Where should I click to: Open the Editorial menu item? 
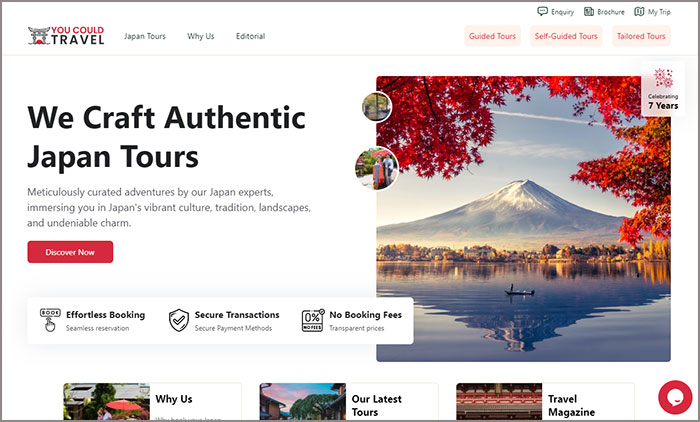250,36
